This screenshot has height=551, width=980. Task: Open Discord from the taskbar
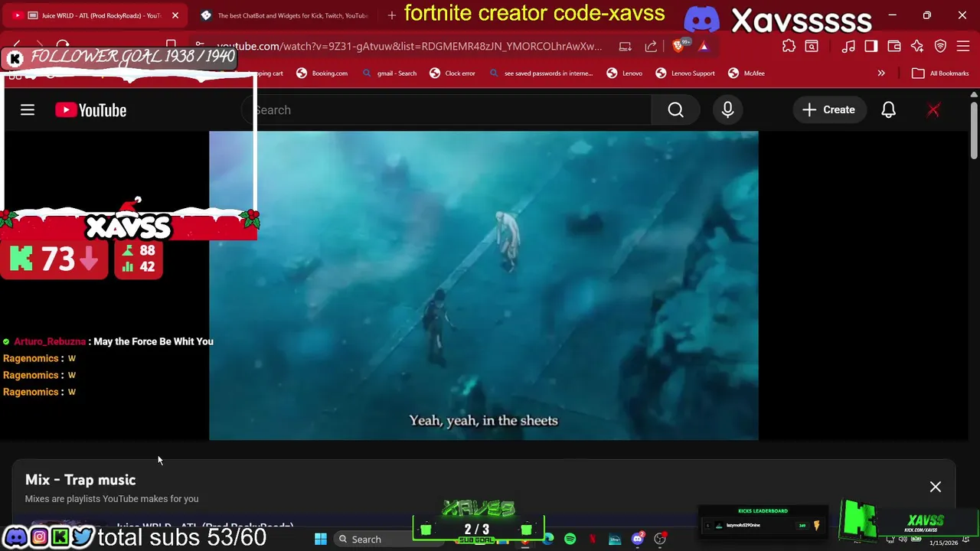637,540
